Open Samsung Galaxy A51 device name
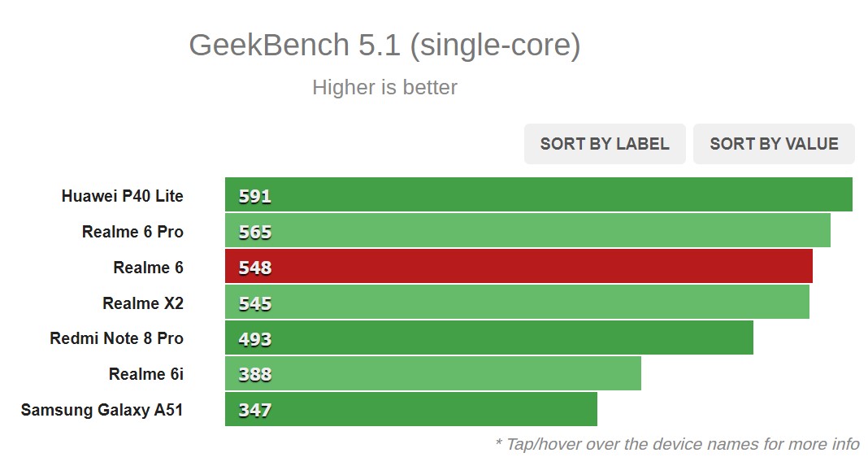 click(102, 410)
